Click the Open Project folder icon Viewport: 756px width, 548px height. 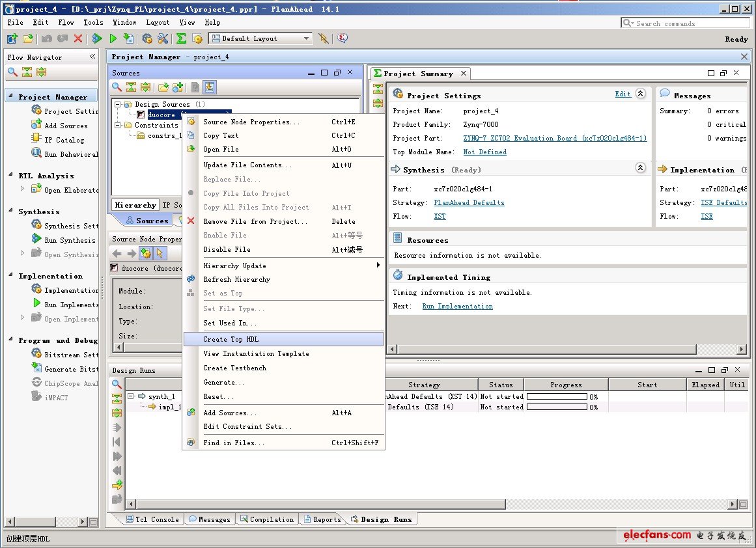pos(28,39)
